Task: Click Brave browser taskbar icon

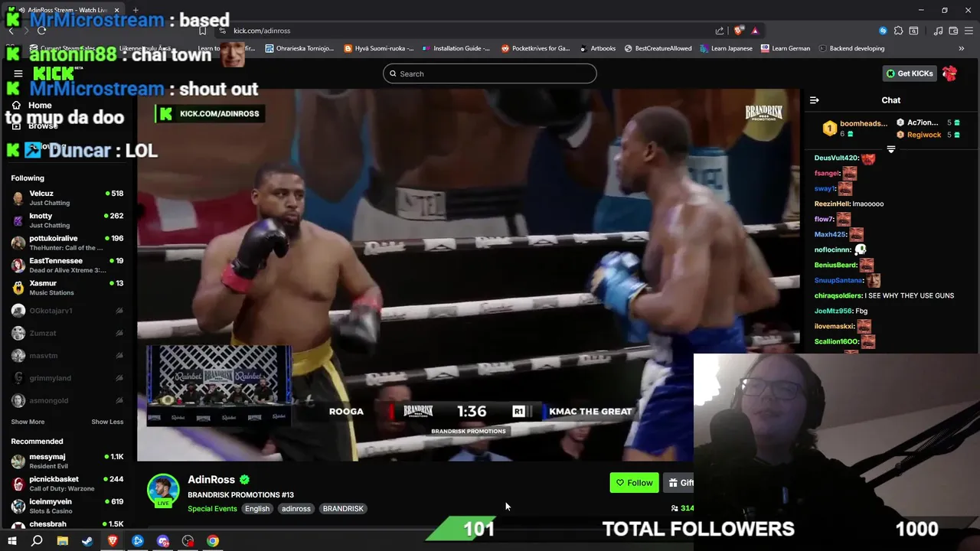Action: click(113, 541)
